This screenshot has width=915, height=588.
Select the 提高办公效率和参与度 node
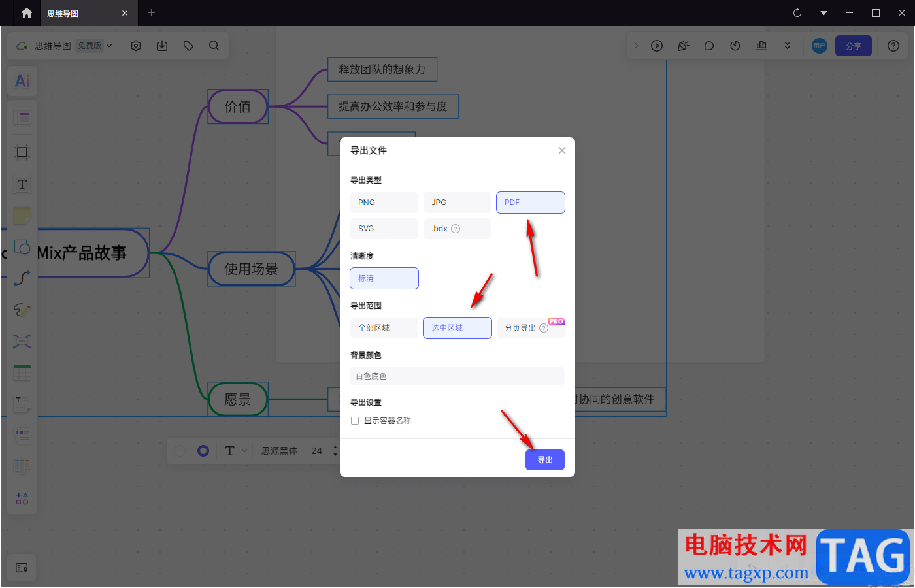pyautogui.click(x=393, y=106)
